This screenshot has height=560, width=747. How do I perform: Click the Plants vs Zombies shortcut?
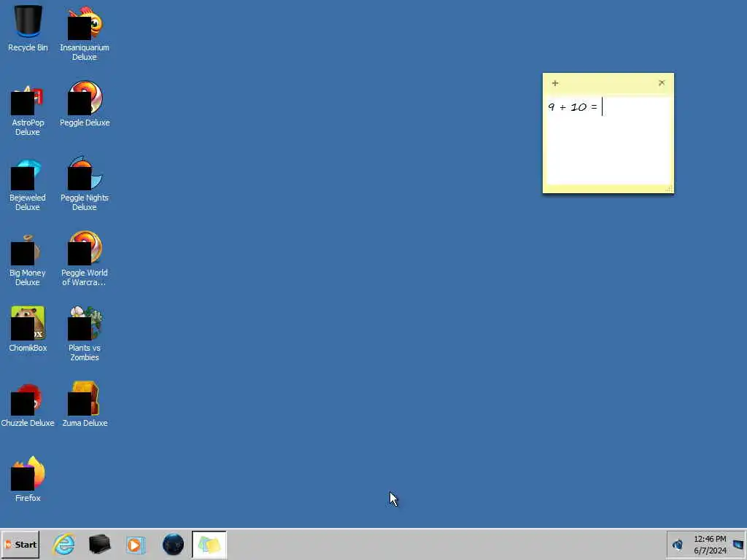85,334
